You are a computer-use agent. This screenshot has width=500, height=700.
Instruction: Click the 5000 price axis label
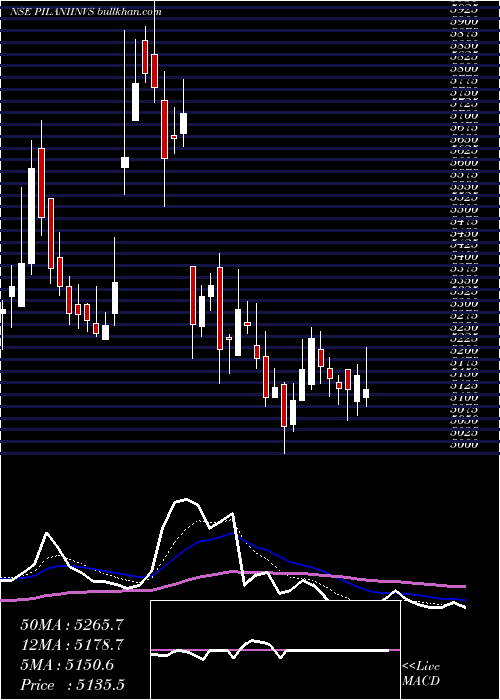tap(465, 444)
